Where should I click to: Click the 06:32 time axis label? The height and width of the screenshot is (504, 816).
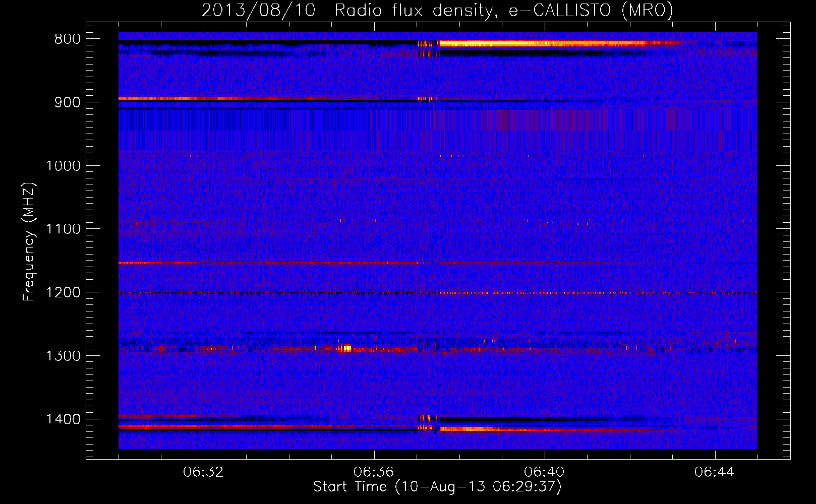tap(204, 472)
